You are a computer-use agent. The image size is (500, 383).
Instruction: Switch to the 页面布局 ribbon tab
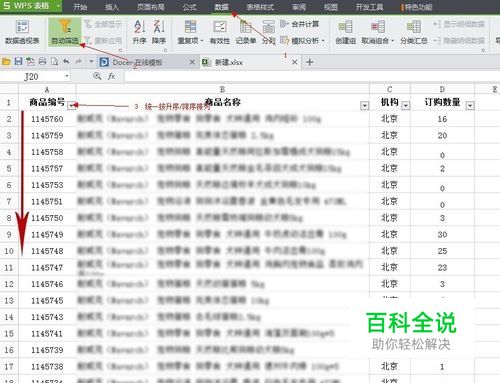150,7
